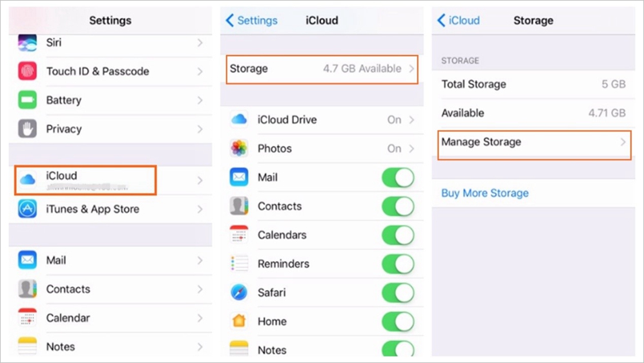644x363 pixels.
Task: Toggle the Safari sync switch
Action: (x=398, y=293)
